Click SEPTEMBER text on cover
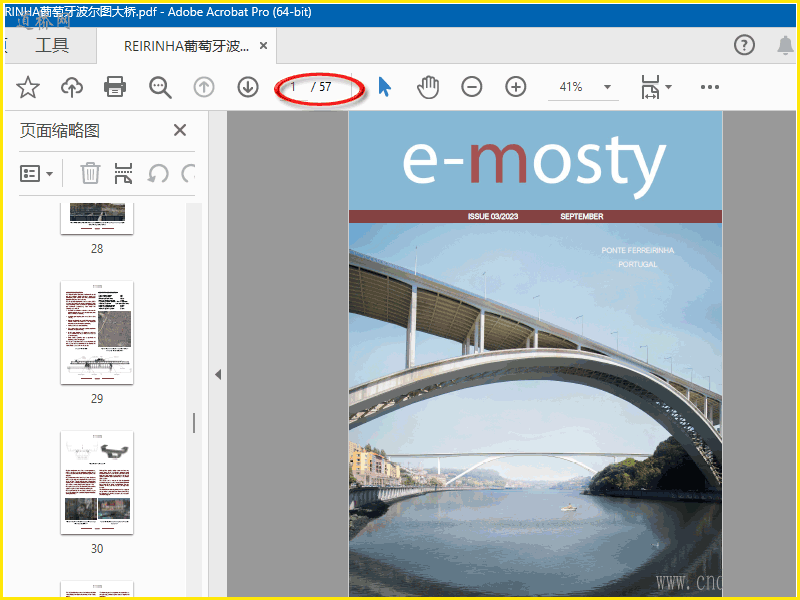Viewport: 800px width, 600px height. (x=582, y=216)
